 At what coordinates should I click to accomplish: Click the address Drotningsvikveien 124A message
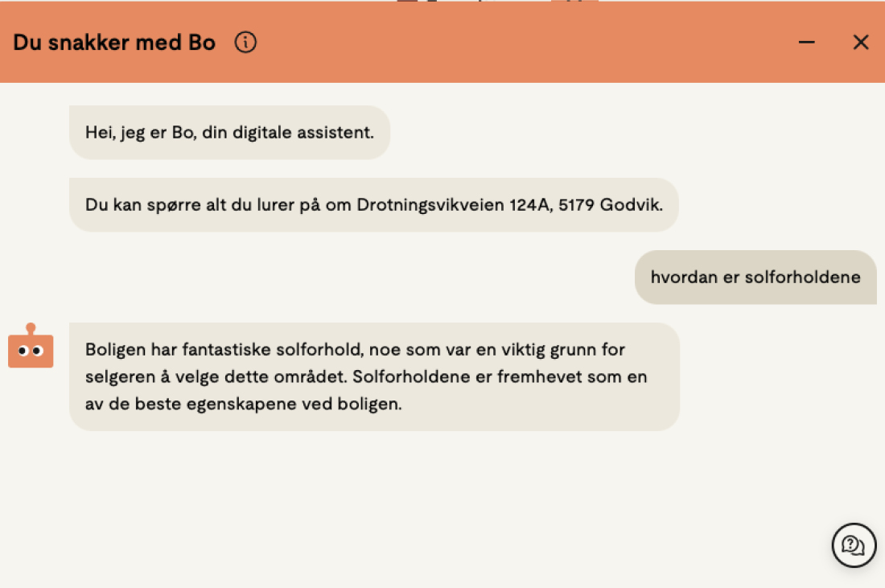pos(374,205)
